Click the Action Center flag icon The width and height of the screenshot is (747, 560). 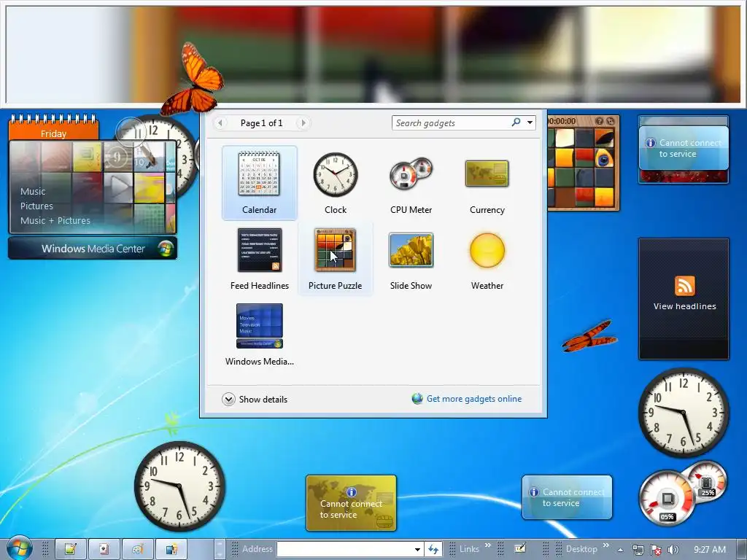click(656, 550)
